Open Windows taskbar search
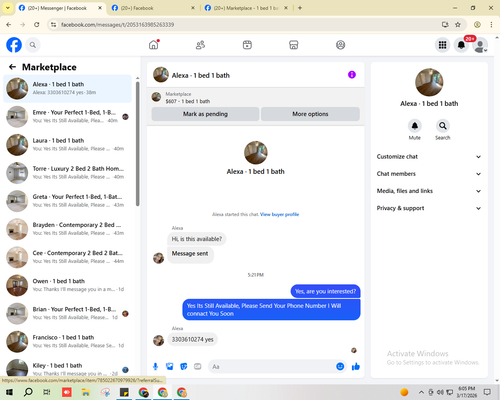This screenshot has width=500, height=400. 28,392
